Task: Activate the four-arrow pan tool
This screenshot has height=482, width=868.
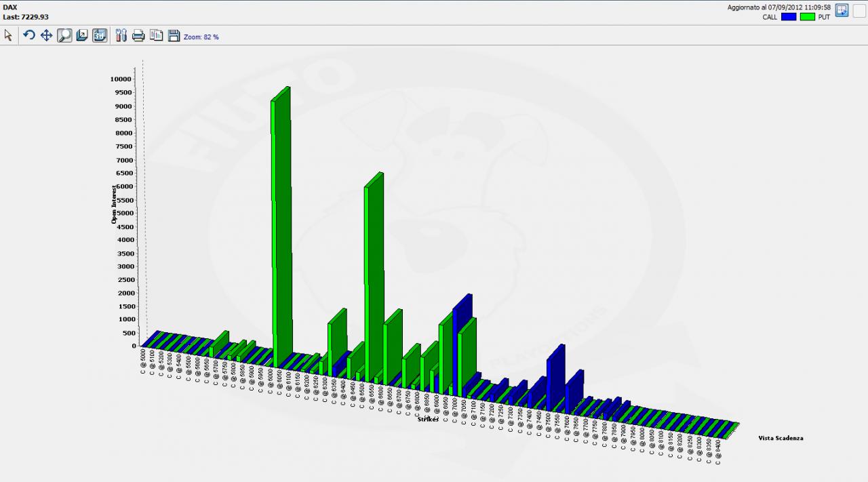Action: coord(47,35)
